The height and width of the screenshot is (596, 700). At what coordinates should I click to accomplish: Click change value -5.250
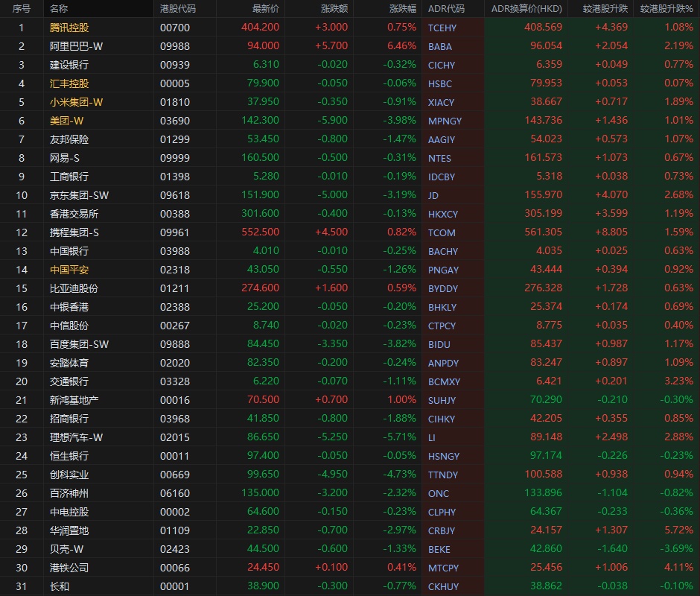(x=332, y=437)
